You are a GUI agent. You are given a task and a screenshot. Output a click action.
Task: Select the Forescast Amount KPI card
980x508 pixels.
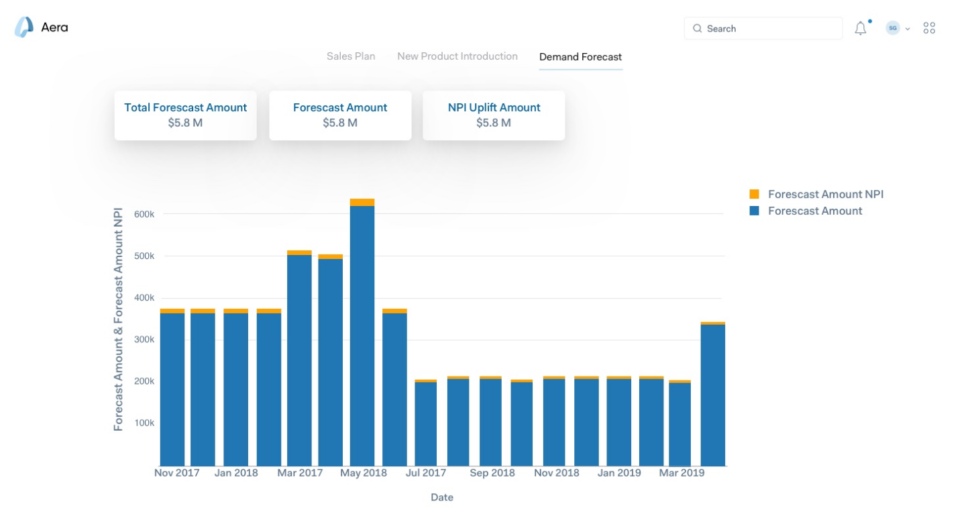340,115
